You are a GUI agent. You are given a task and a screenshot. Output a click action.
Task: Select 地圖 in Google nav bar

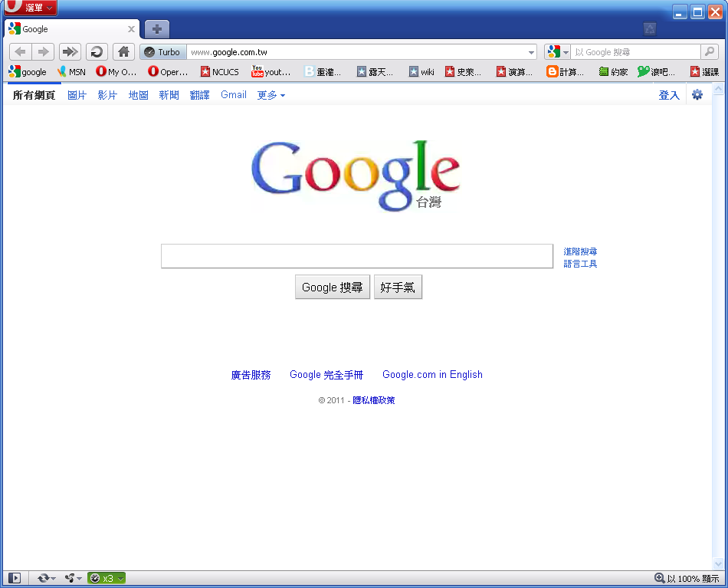139,95
